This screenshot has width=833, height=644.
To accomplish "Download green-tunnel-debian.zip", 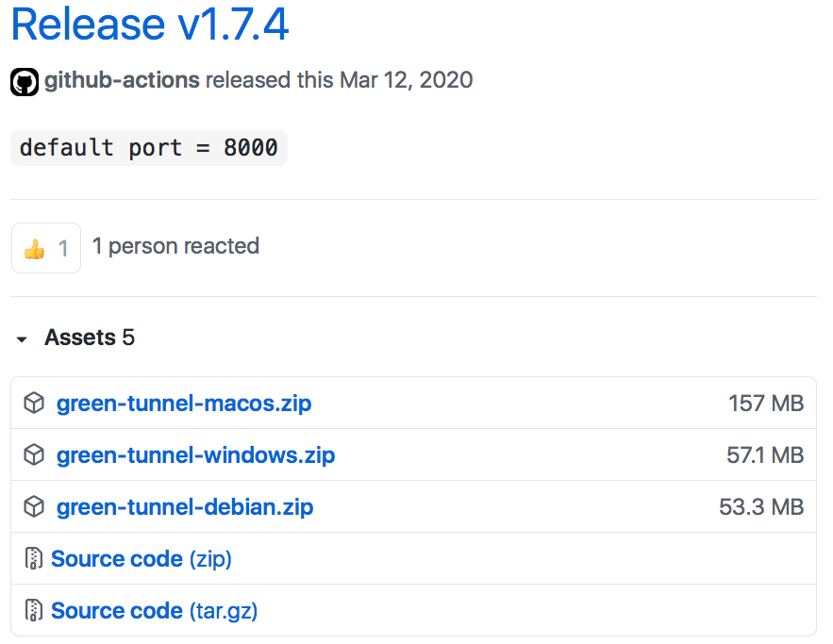I will (185, 507).
